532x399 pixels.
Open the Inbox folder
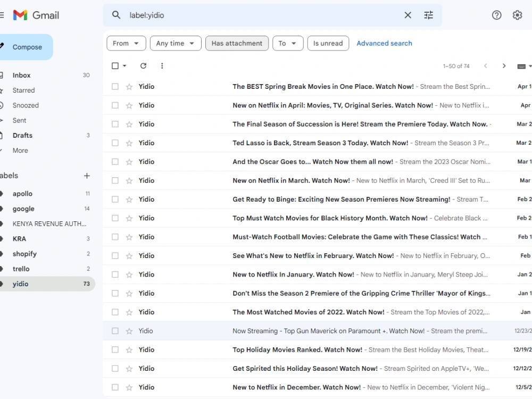tap(21, 76)
